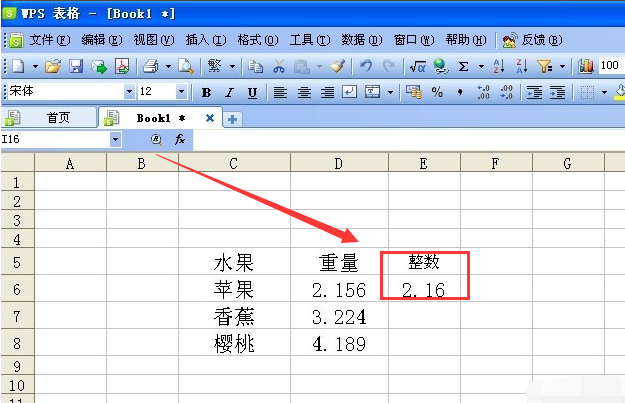Click the AutoSum sigma icon
Image resolution: width=625 pixels, height=403 pixels.
(463, 66)
